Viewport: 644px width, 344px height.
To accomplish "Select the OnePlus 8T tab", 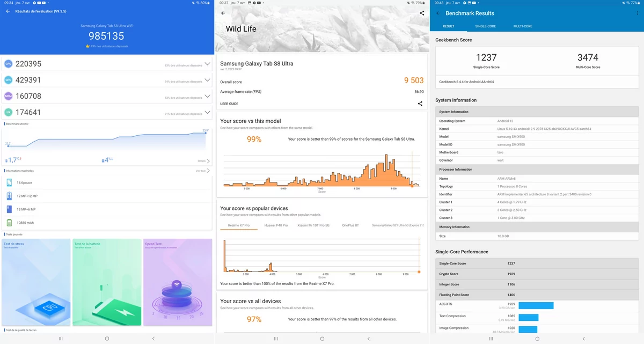I will [350, 225].
